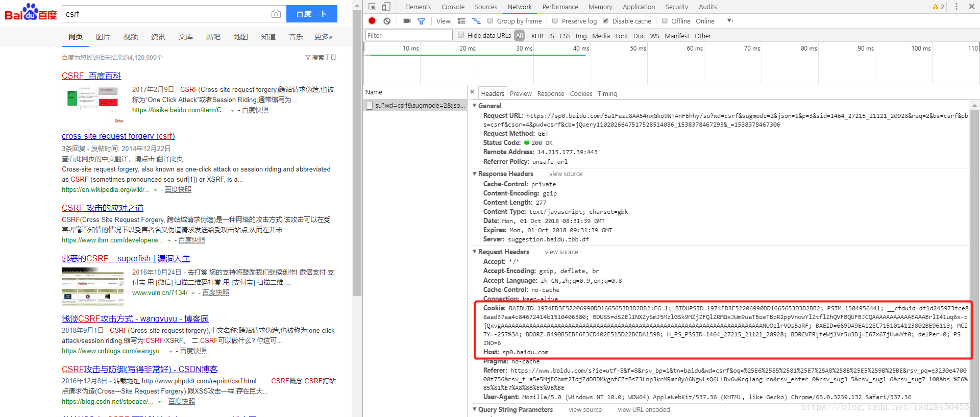The height and width of the screenshot is (417, 980).
Task: Open dropdown arrow next to cnblogs.com result
Action: pyautogui.click(x=171, y=351)
